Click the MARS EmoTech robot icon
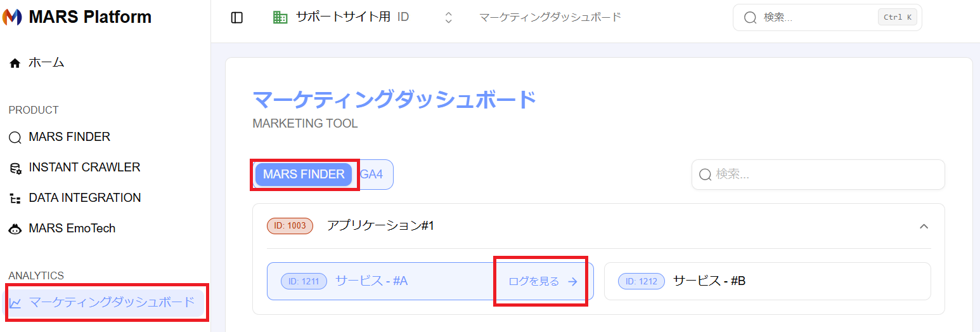980x332 pixels. pyautogui.click(x=15, y=229)
